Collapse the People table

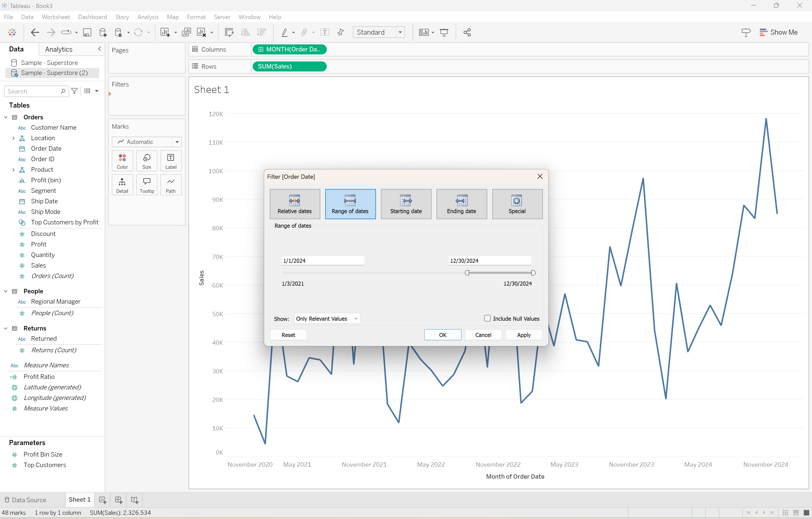pos(6,291)
